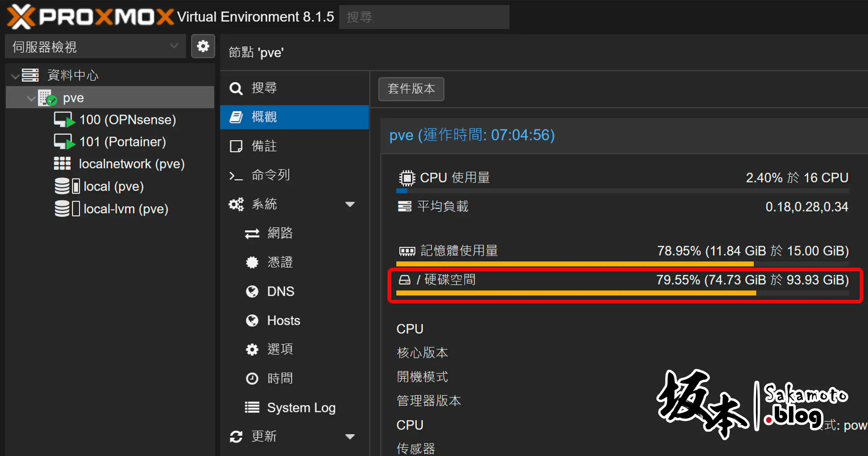Click inside the top search input field
The image size is (868, 456).
click(425, 17)
